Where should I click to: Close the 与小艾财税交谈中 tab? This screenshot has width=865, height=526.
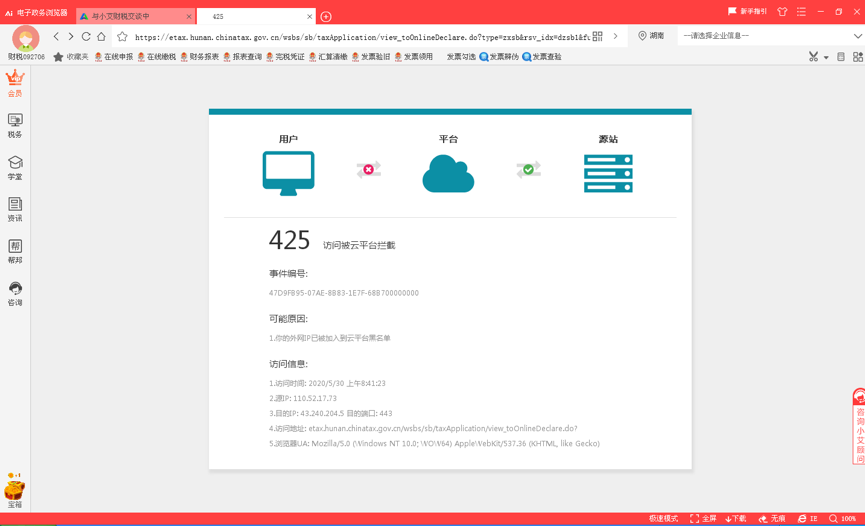pyautogui.click(x=189, y=17)
